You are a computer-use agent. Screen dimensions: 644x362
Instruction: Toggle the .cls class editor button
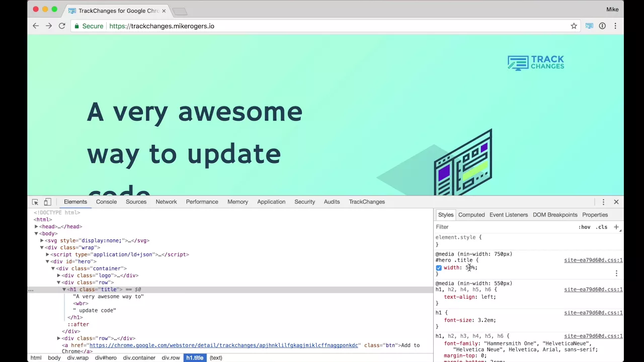click(602, 227)
